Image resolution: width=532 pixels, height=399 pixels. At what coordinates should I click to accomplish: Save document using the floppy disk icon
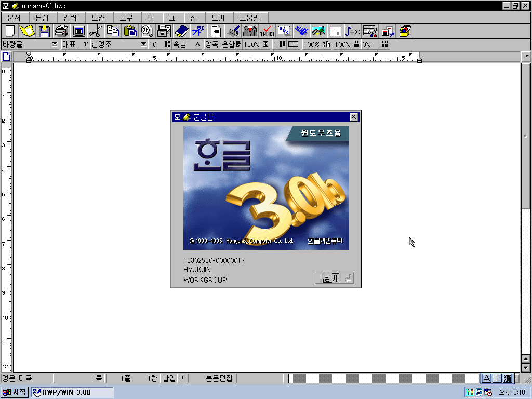click(x=45, y=31)
